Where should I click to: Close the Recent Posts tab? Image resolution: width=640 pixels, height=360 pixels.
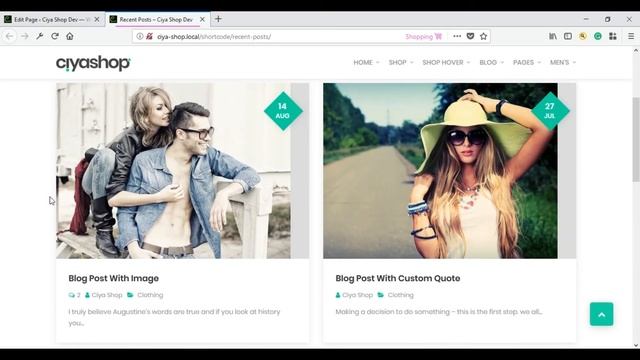(202, 19)
